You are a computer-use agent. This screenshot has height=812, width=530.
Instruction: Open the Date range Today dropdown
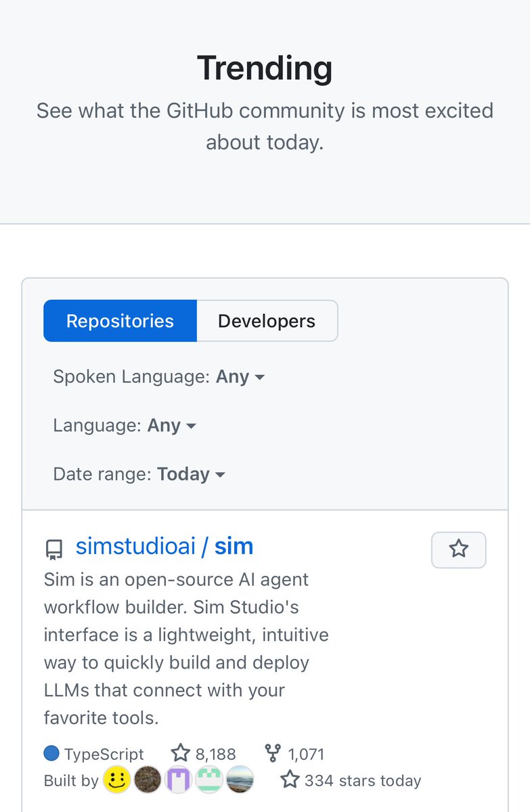[139, 474]
